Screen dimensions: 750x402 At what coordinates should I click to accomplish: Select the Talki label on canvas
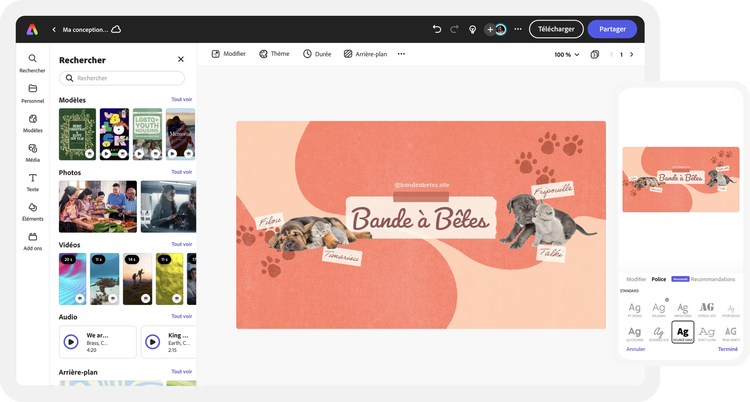coord(551,253)
